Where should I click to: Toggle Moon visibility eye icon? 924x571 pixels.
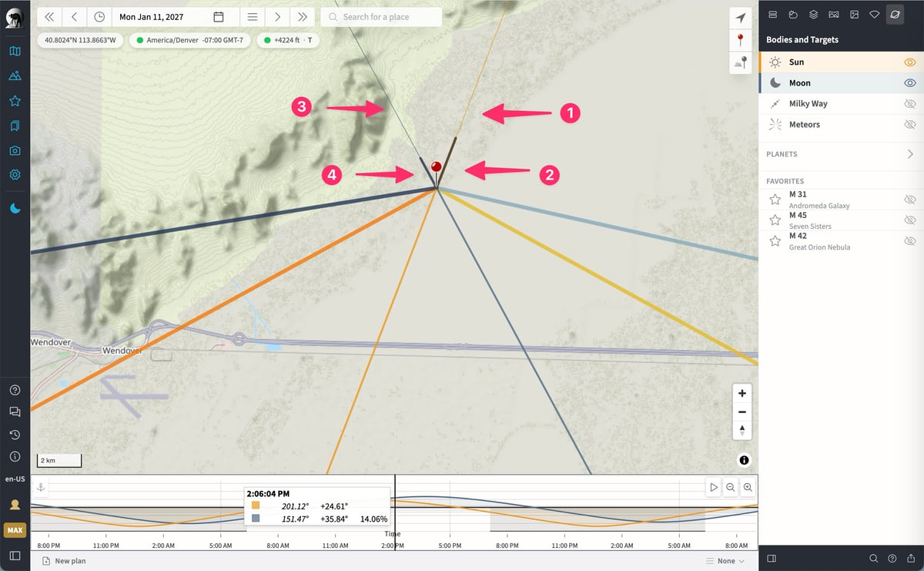tap(909, 82)
